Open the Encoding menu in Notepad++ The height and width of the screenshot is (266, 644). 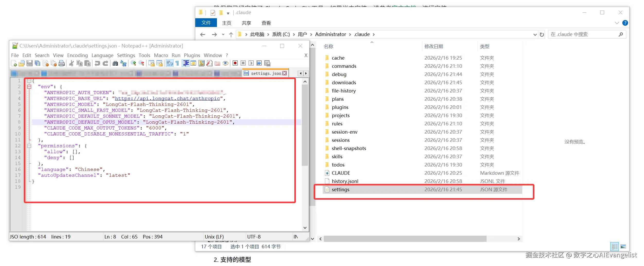tap(77, 55)
